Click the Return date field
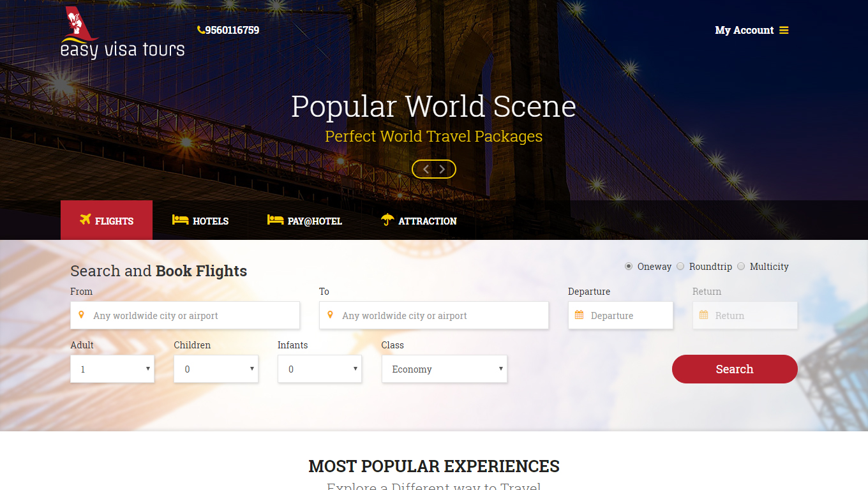 tap(745, 315)
